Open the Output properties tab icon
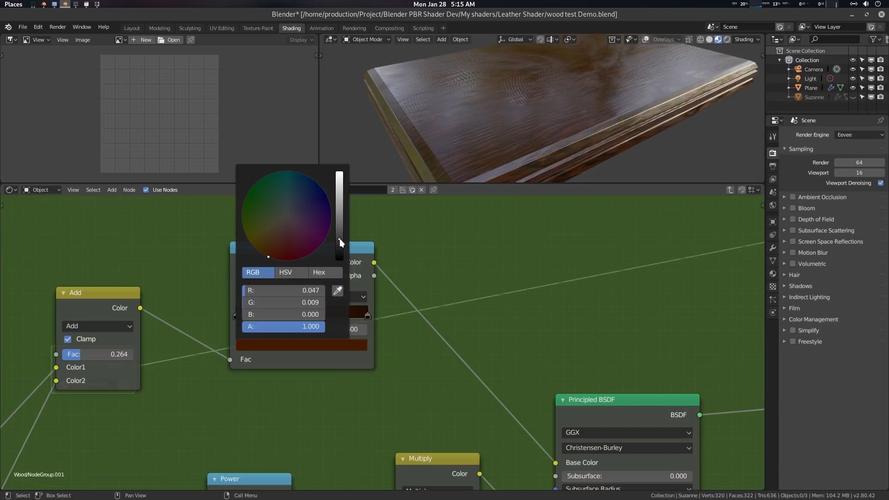 tap(773, 166)
